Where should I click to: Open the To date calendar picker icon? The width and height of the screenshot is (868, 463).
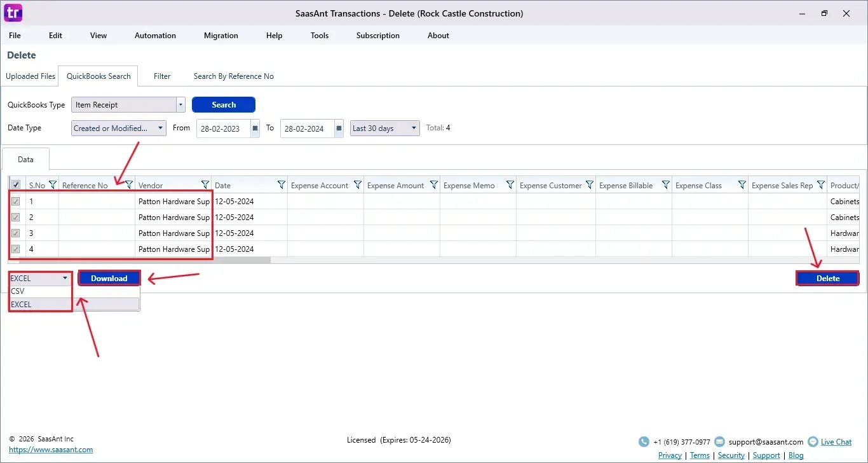click(x=339, y=128)
